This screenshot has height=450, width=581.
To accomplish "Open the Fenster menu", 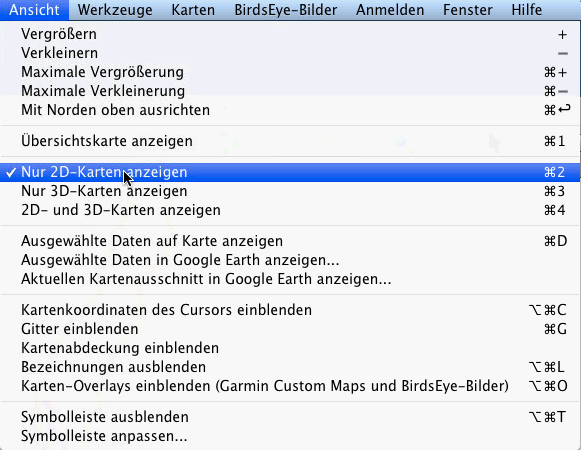I will coord(468,10).
